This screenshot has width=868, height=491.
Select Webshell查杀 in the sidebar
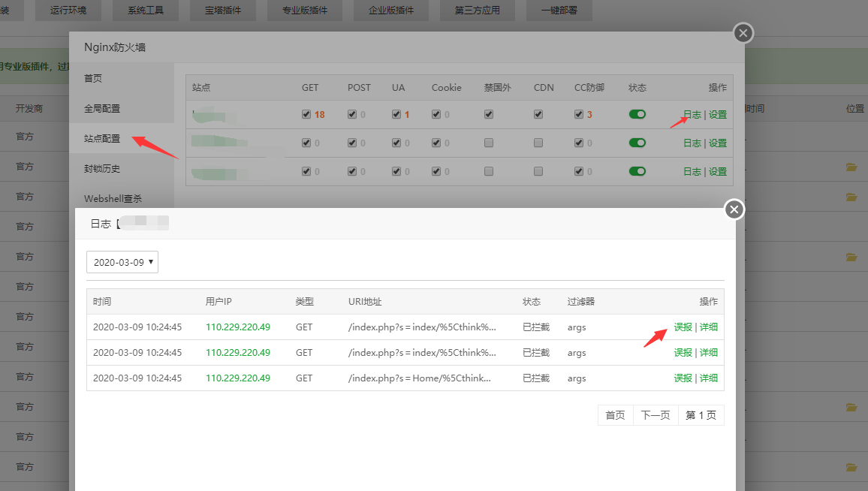coord(113,199)
